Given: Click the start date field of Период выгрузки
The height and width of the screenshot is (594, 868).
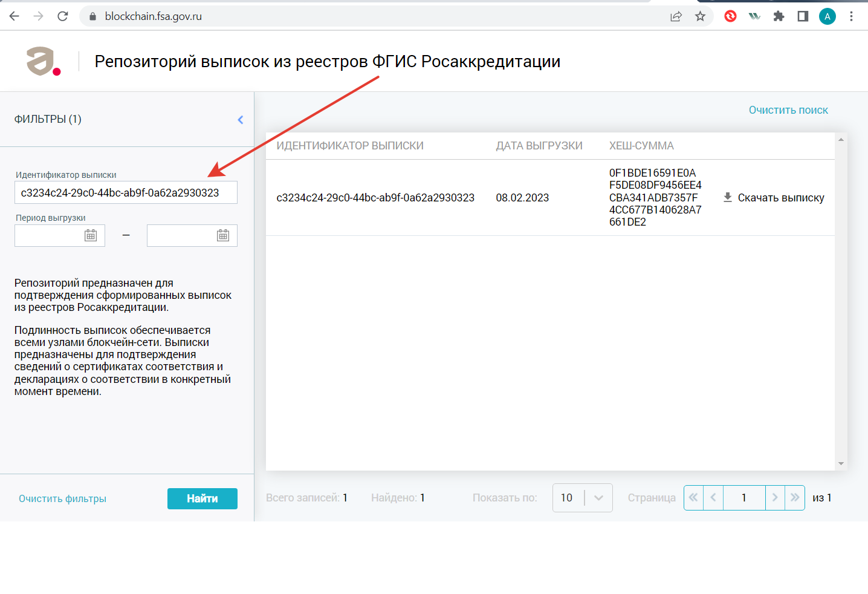Looking at the screenshot, I should [x=60, y=235].
